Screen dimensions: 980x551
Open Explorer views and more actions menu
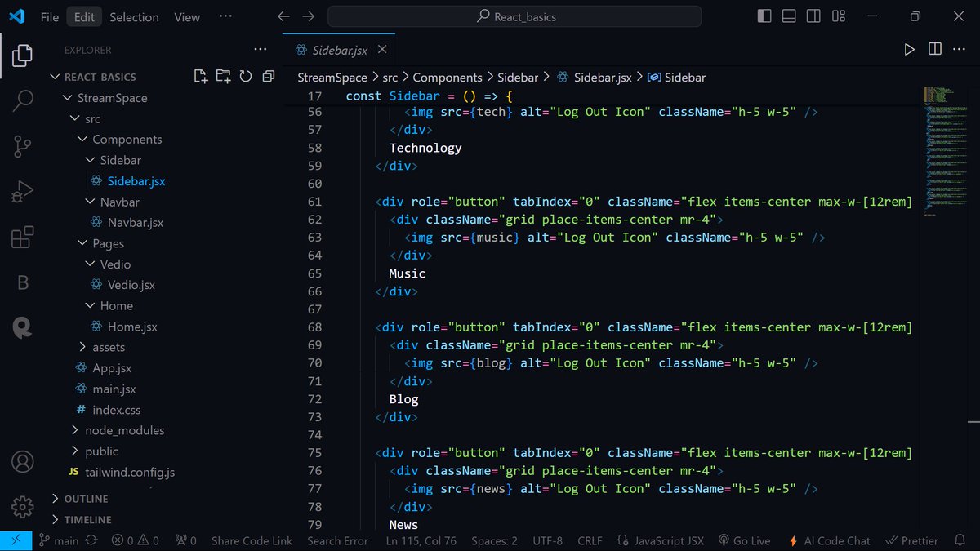point(261,50)
